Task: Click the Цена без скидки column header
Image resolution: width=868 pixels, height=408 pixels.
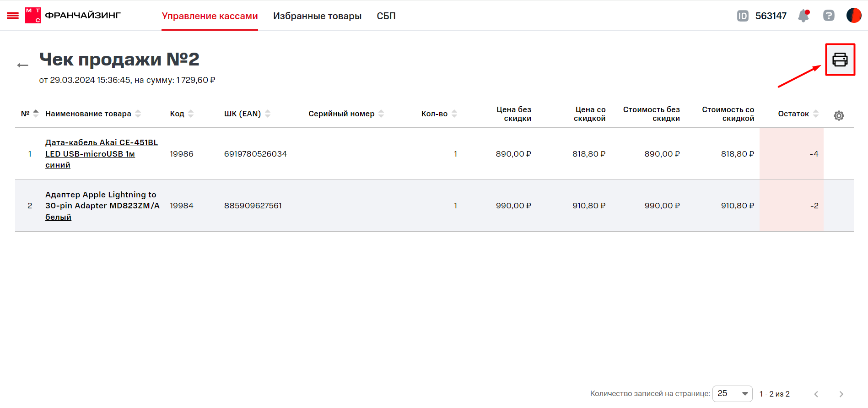Action: (514, 114)
